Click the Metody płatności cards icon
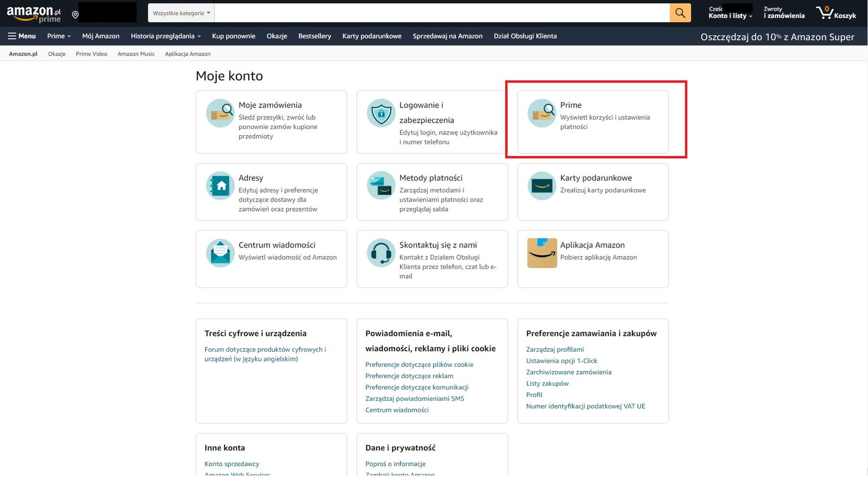Screen dimensions: 868x477 click(x=381, y=186)
